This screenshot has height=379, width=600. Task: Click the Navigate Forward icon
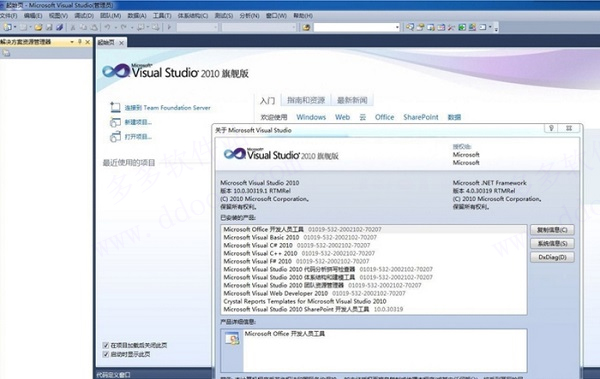(155, 27)
